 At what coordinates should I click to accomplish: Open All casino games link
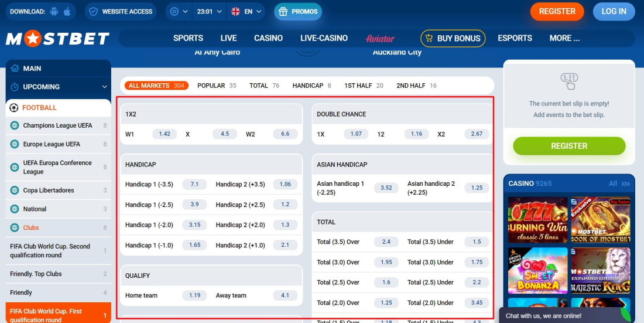coord(619,183)
